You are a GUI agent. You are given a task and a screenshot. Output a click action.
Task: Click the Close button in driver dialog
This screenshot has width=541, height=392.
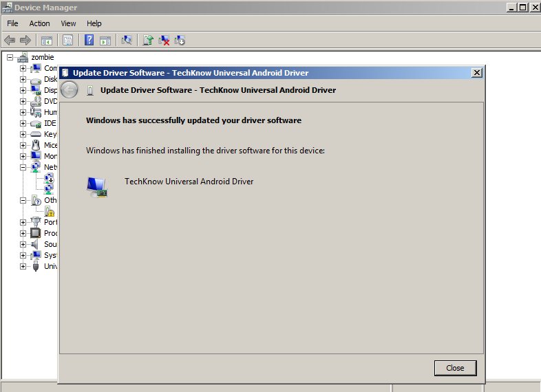coord(455,368)
